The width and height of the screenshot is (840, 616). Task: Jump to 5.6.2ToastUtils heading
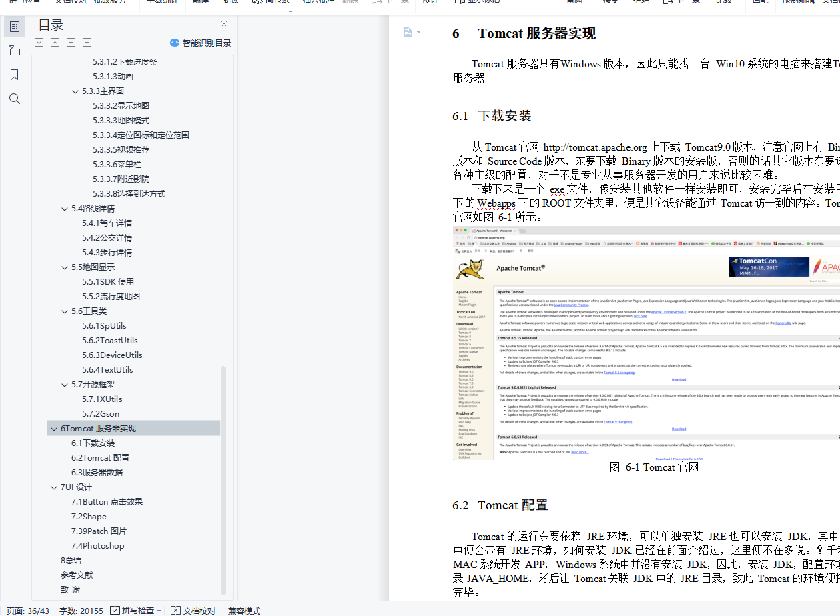tap(110, 341)
